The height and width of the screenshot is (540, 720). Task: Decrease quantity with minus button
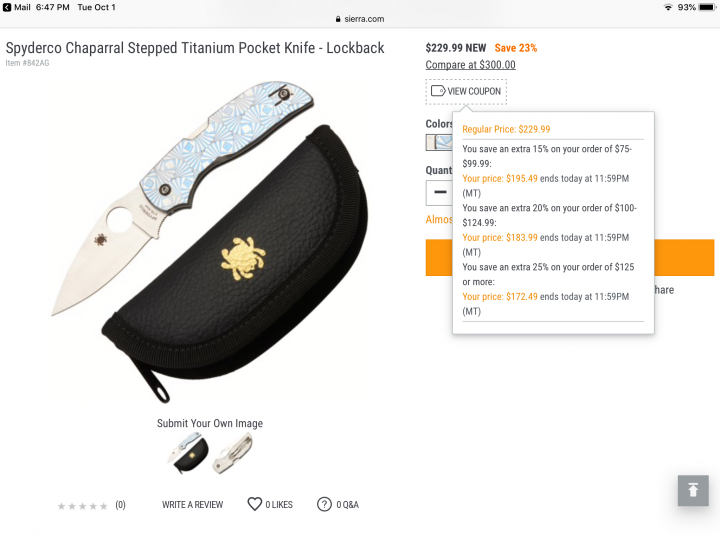[440, 192]
